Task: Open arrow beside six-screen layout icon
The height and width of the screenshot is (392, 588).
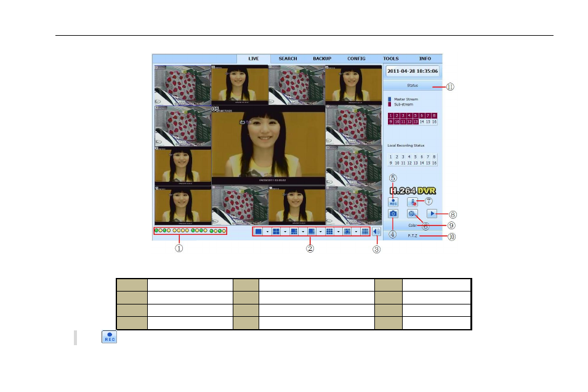Action: click(x=303, y=232)
